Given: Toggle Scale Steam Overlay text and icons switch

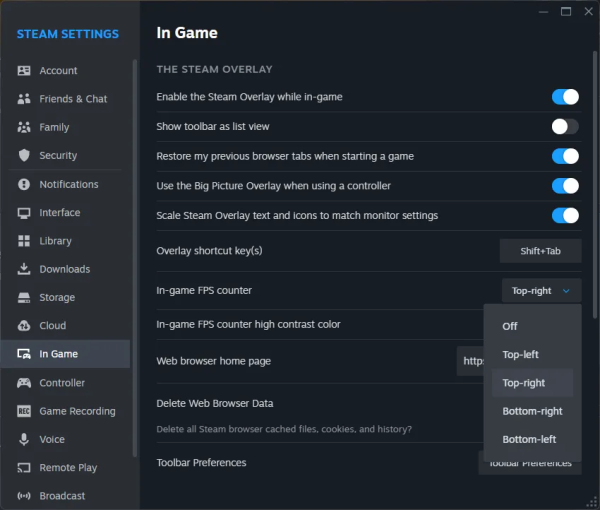Looking at the screenshot, I should pyautogui.click(x=565, y=215).
